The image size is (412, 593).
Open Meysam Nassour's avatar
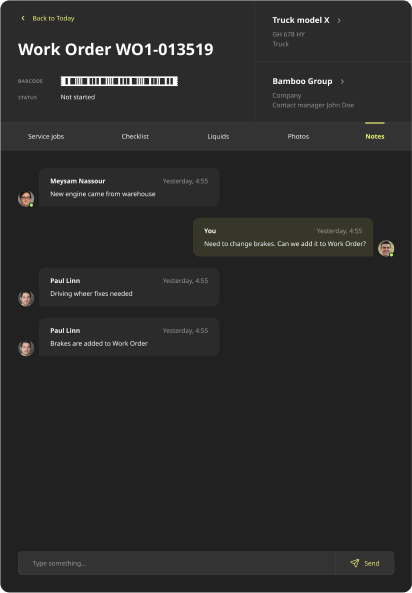coord(26,199)
